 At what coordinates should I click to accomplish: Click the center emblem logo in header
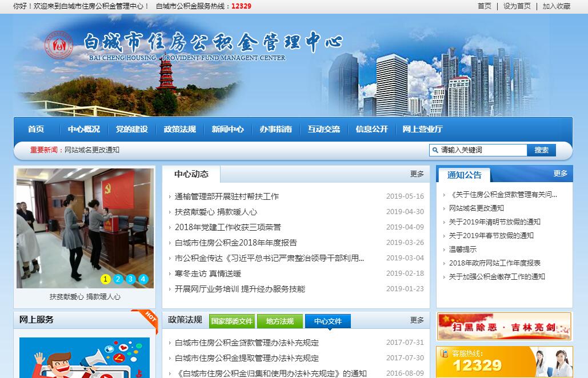(59, 45)
